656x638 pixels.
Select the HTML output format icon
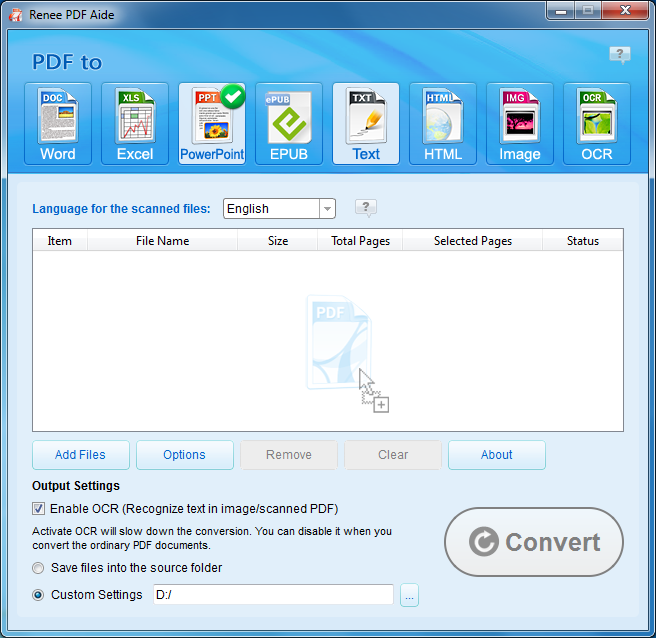click(x=443, y=123)
